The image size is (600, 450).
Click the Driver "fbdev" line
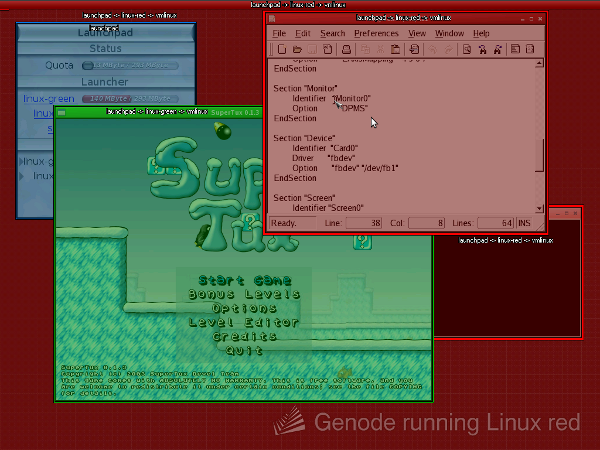click(324, 158)
